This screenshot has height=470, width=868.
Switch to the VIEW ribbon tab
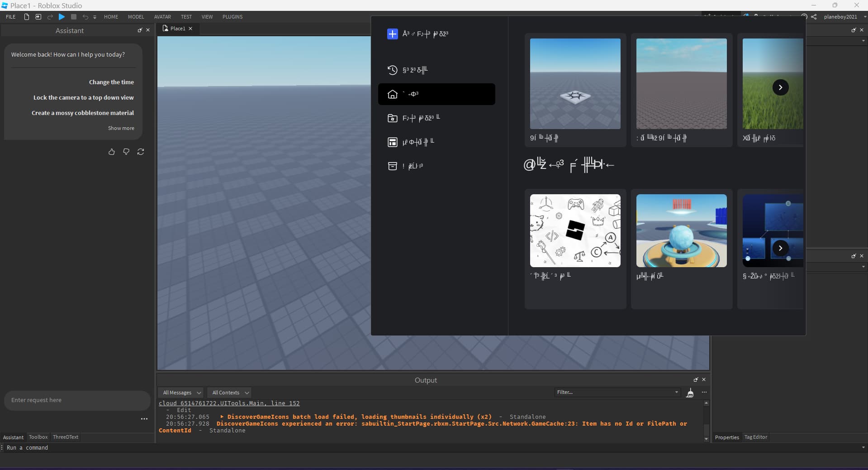tap(207, 17)
